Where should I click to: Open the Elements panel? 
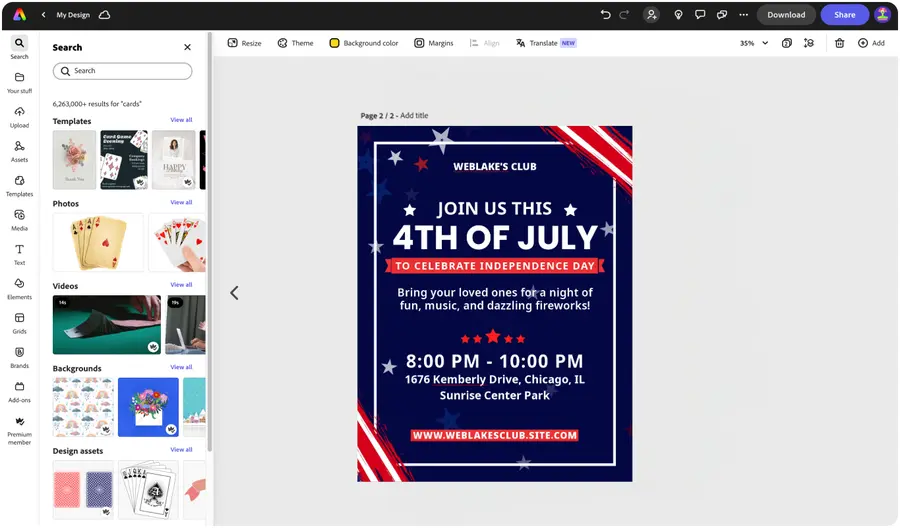tap(20, 289)
